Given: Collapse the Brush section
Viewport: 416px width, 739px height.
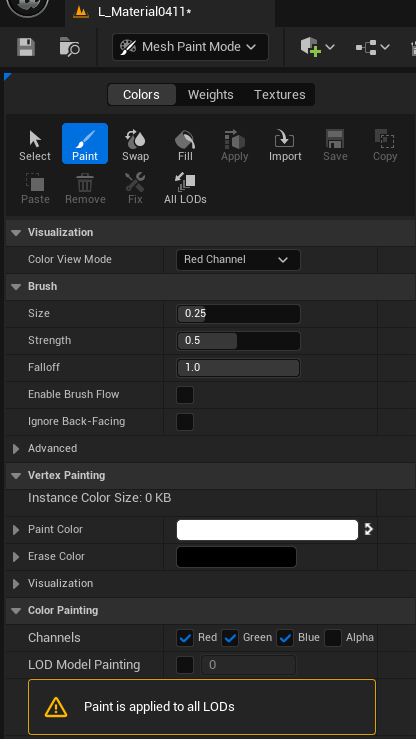Looking at the screenshot, I should pyautogui.click(x=16, y=287).
